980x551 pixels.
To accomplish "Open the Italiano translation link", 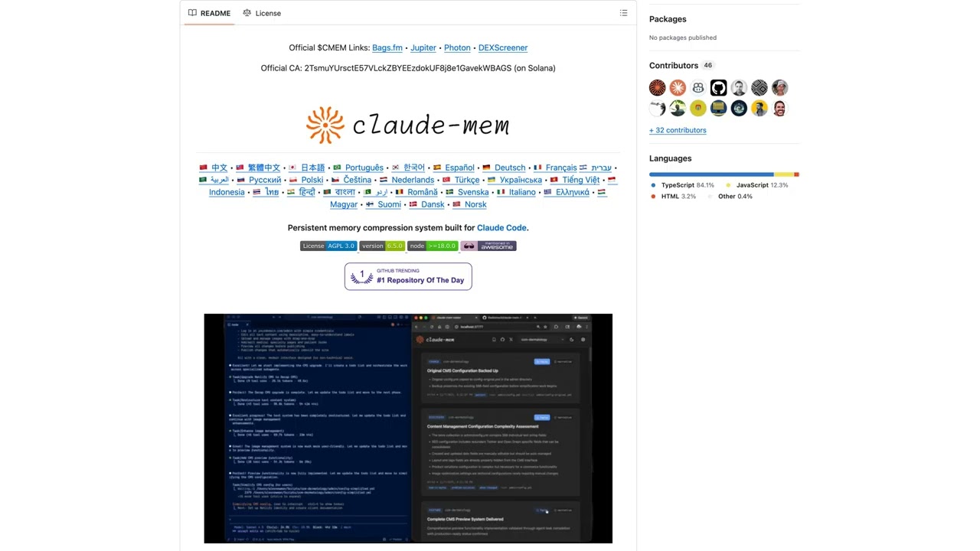I will tap(517, 192).
